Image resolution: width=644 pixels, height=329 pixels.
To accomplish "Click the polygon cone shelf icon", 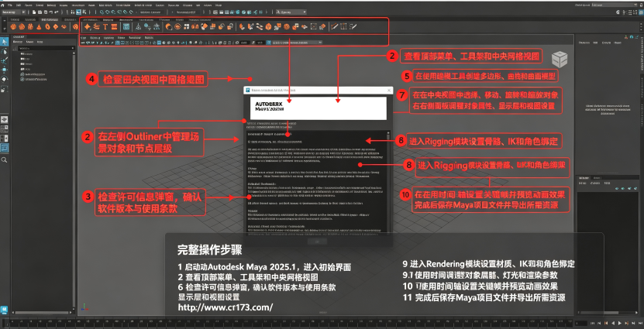I will 39,26.
